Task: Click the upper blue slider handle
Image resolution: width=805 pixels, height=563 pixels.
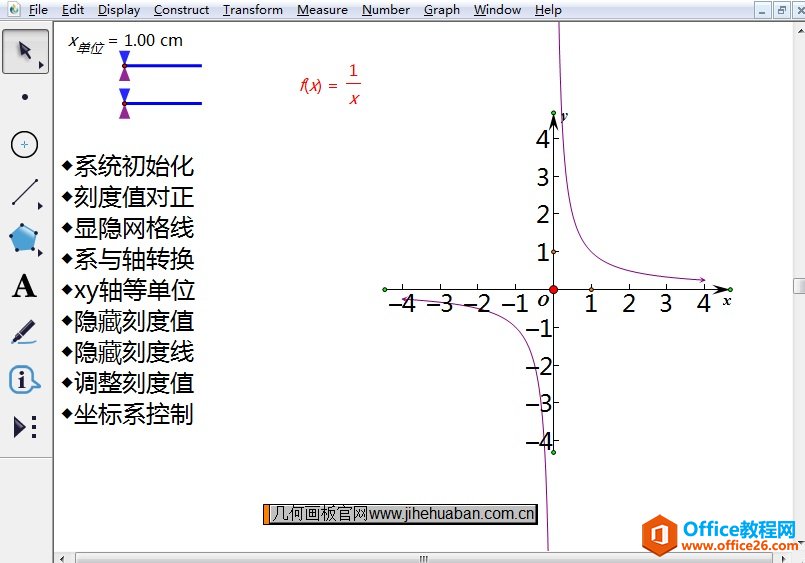Action: click(124, 66)
